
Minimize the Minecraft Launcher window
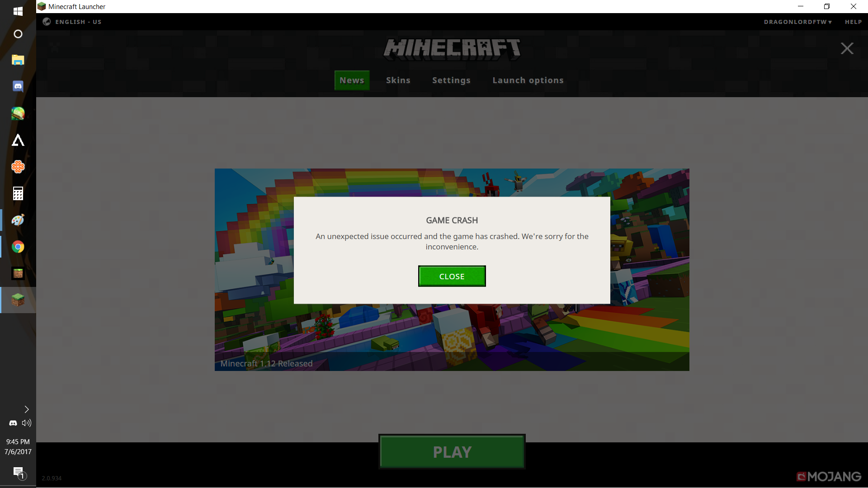coord(801,6)
